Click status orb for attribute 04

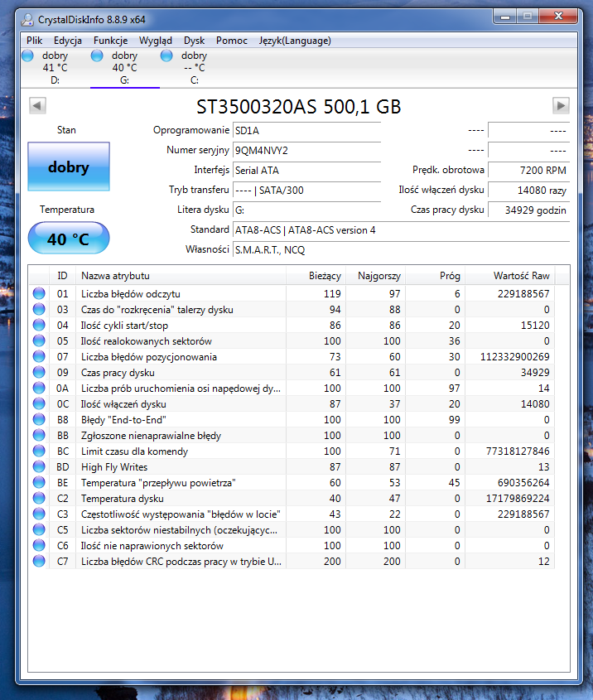tap(39, 325)
